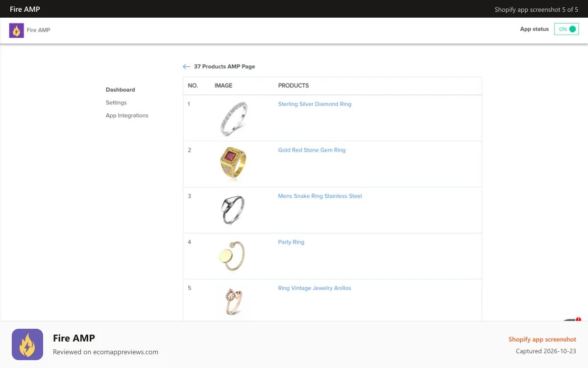Go back using the blue left arrow
588x368 pixels.
coord(186,67)
